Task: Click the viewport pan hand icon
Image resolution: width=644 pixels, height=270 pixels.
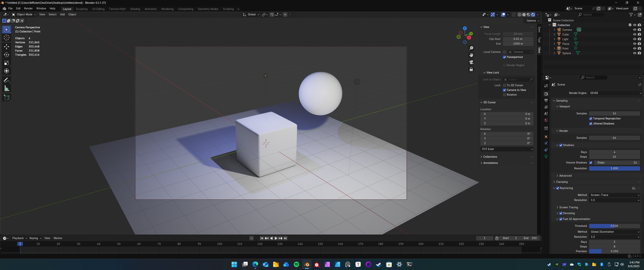Action: (471, 55)
